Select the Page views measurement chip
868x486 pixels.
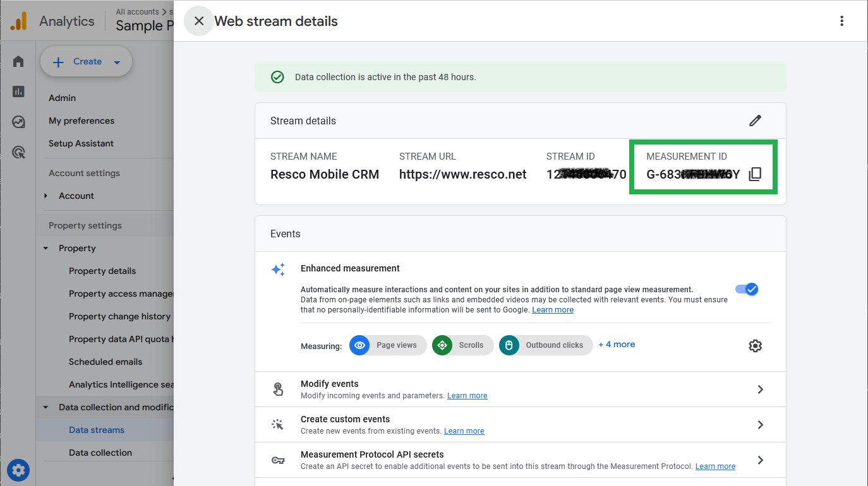[x=388, y=345]
